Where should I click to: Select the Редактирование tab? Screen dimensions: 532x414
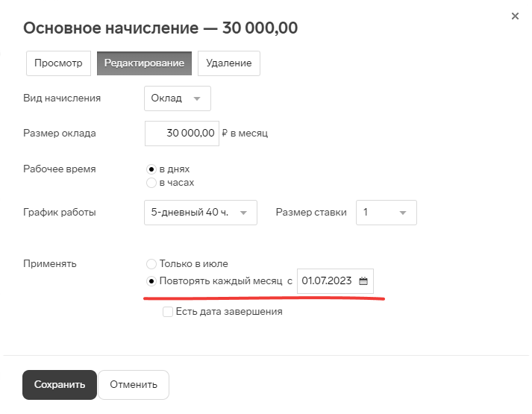coord(144,63)
